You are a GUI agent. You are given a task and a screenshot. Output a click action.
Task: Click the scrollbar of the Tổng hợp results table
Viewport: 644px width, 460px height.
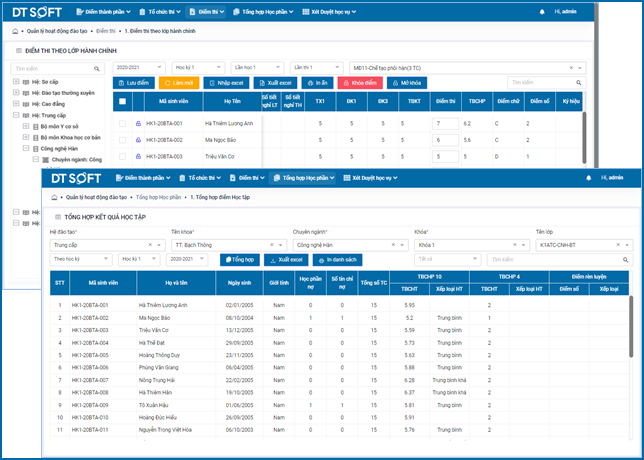click(x=631, y=327)
